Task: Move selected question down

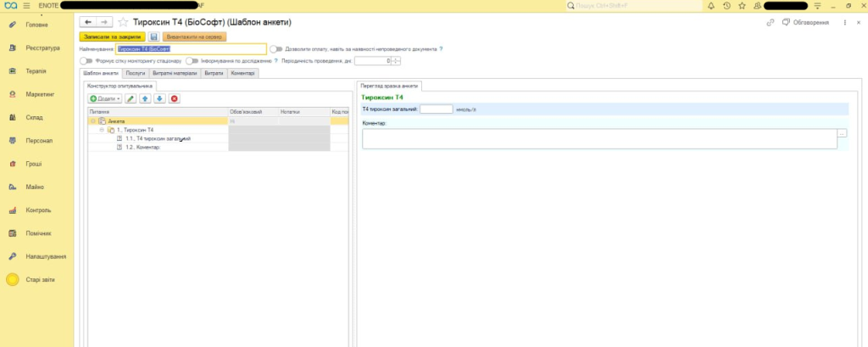Action: [159, 98]
